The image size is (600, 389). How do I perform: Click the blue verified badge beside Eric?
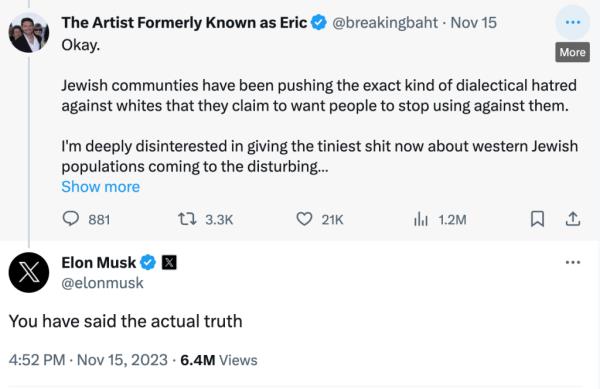[318, 23]
